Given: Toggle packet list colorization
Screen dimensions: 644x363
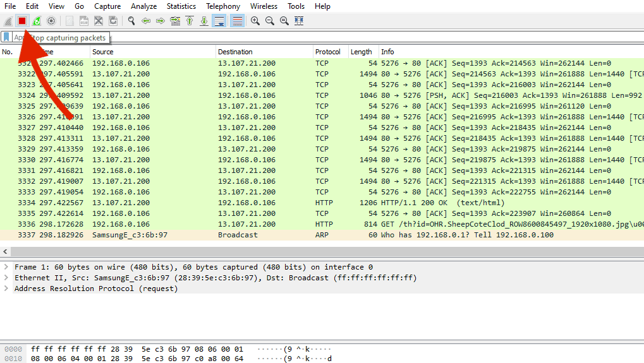Looking at the screenshot, I should pos(237,21).
